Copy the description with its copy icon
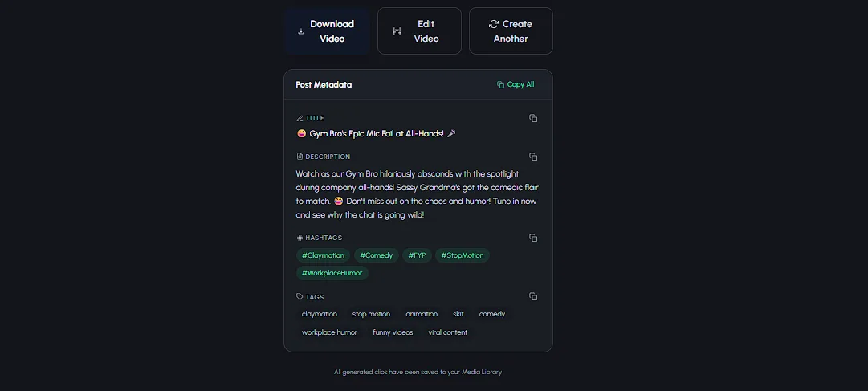The height and width of the screenshot is (391, 868). pyautogui.click(x=533, y=157)
